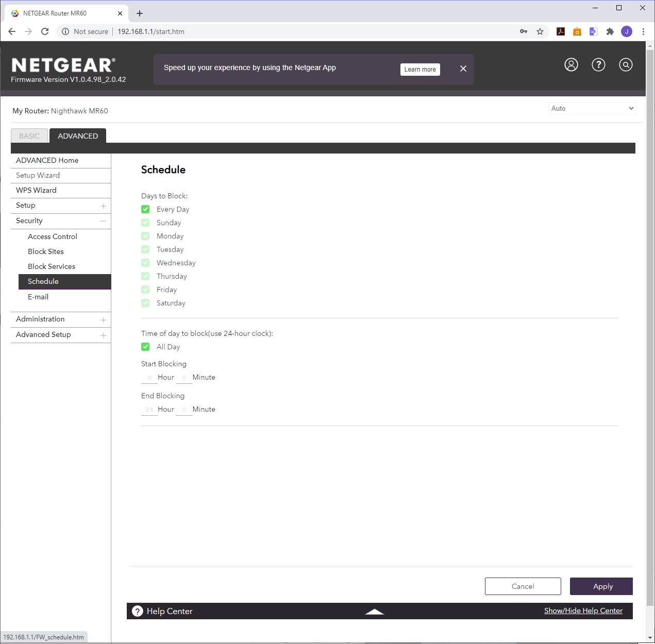Click the browser forward arrow
The height and width of the screenshot is (644, 655).
point(28,31)
